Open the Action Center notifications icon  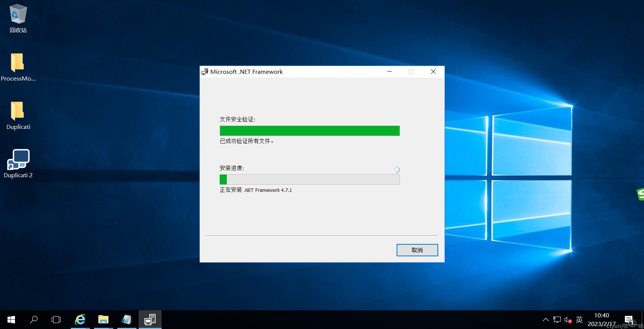tap(629, 320)
